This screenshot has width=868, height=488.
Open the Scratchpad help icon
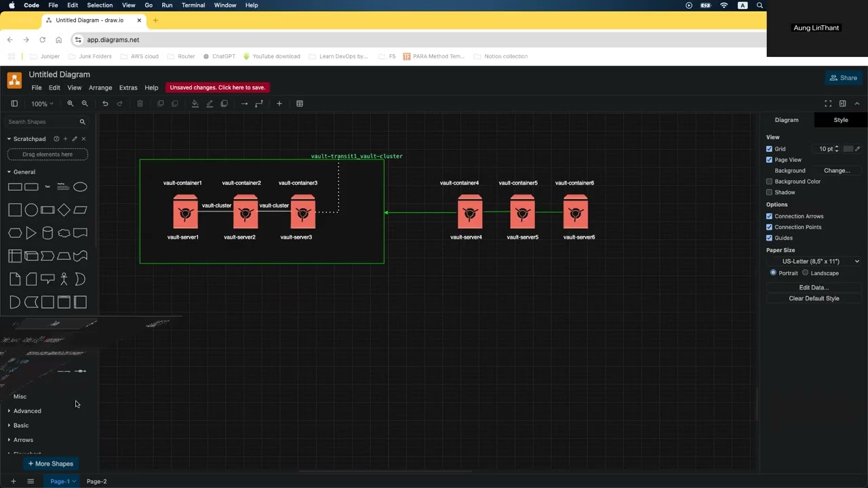56,139
